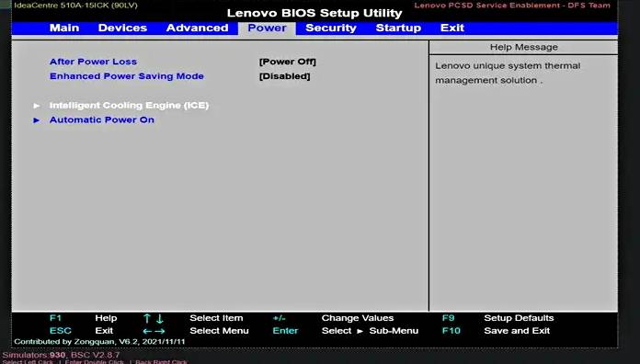Click the right arrow key icon
The width and height of the screenshot is (640, 364).
coord(160,331)
